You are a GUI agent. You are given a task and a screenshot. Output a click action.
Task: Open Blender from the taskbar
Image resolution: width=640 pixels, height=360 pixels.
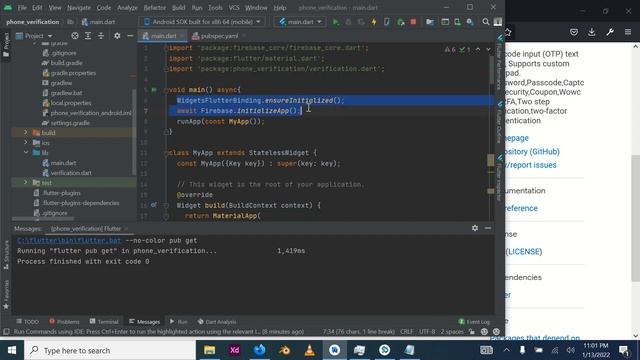(x=285, y=350)
